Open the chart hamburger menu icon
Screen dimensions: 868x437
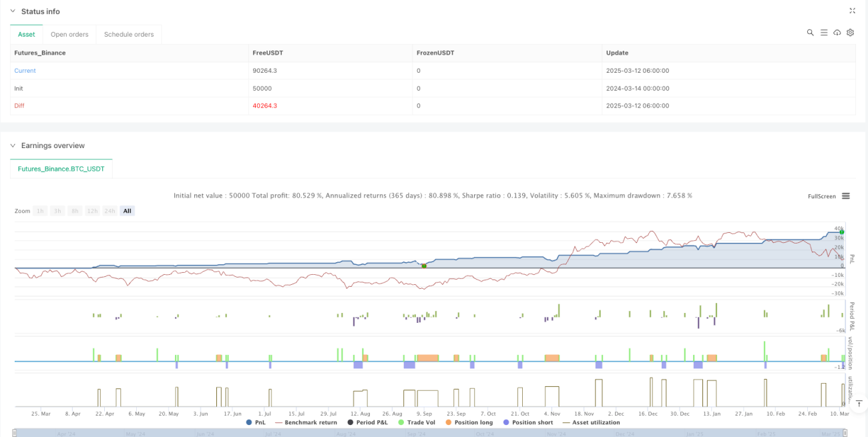(846, 196)
